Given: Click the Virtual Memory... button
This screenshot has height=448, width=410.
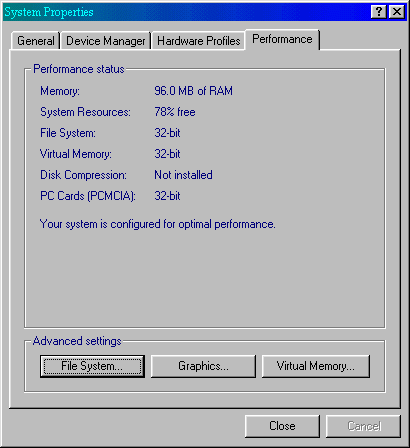Looking at the screenshot, I should pyautogui.click(x=316, y=366).
